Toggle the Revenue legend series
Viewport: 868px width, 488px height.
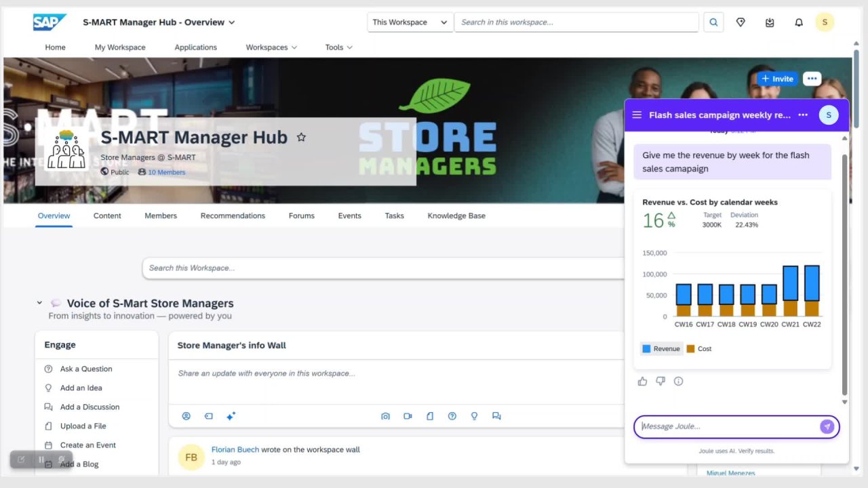click(661, 349)
